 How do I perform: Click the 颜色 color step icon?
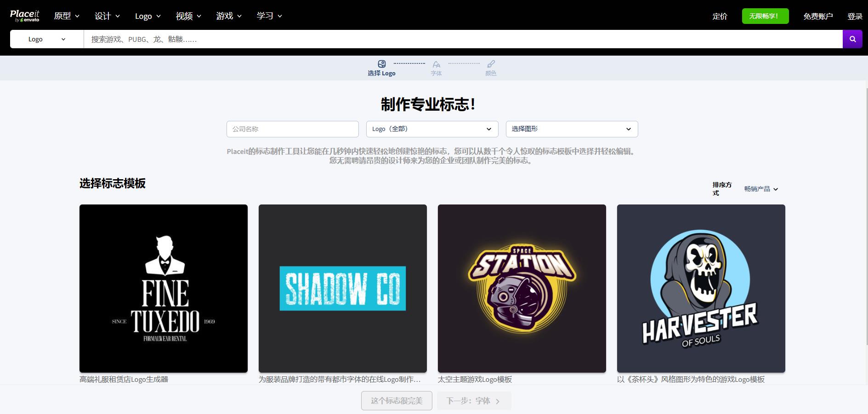491,64
